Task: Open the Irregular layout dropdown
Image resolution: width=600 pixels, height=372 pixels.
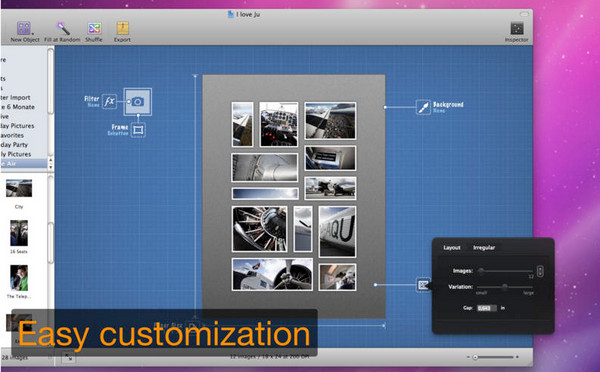Action: click(x=484, y=248)
